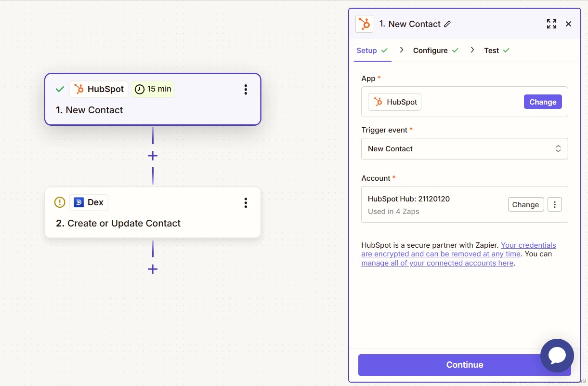Screen dimensions: 588x386
Task: Select the HubSpot New Contact step card
Action: tap(153, 99)
